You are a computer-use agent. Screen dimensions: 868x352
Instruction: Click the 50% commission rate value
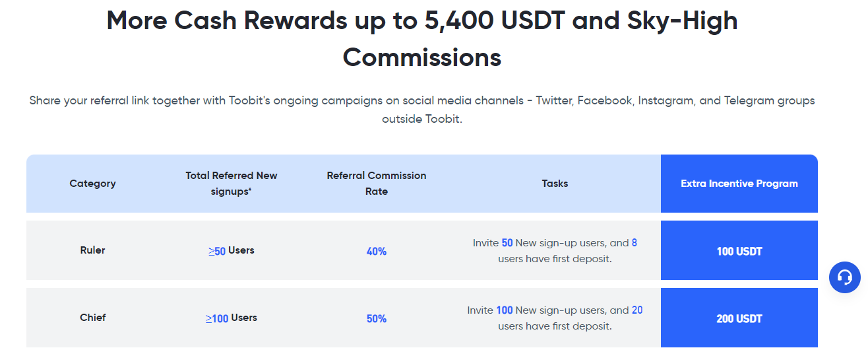(x=377, y=319)
